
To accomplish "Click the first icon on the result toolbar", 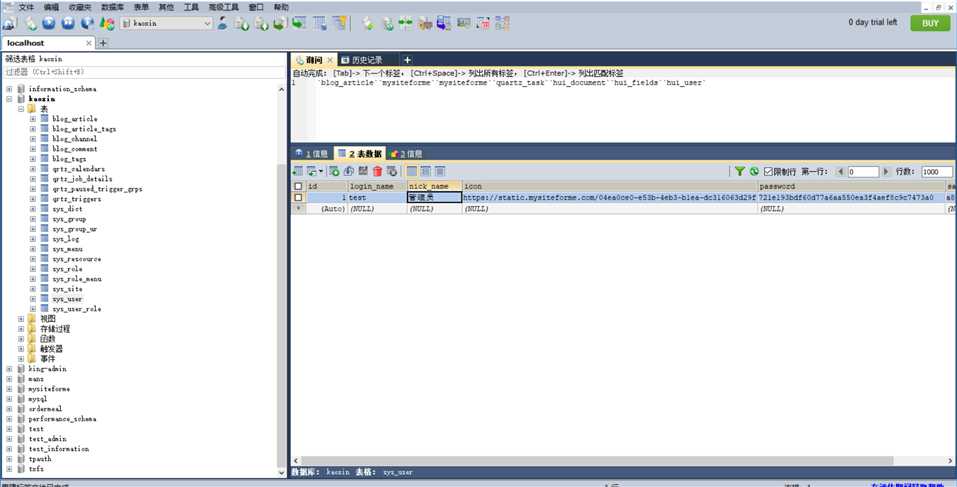I will click(298, 171).
